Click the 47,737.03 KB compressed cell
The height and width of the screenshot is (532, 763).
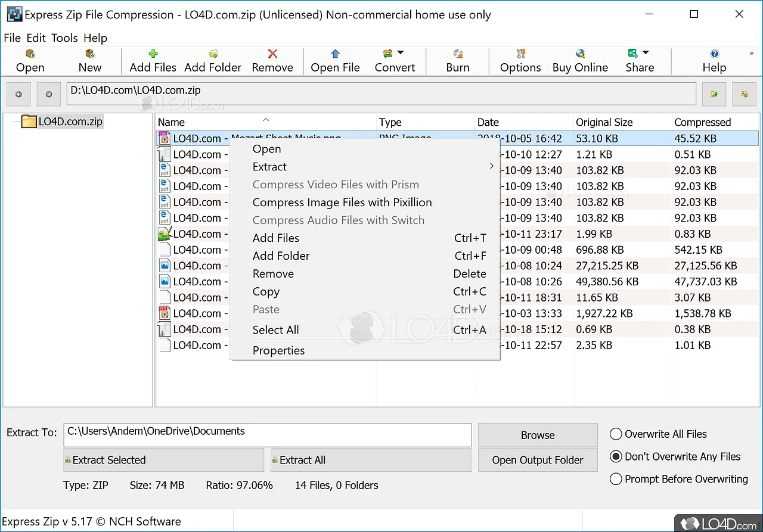[x=706, y=282]
